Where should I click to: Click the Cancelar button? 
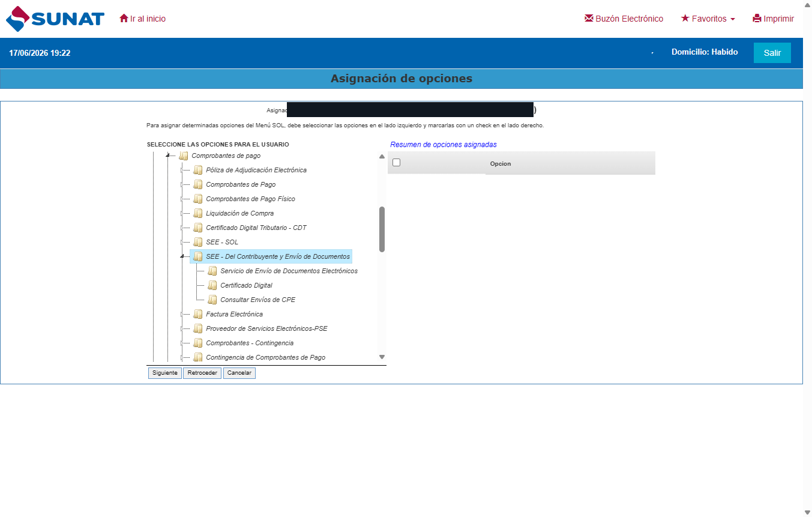pyautogui.click(x=239, y=373)
